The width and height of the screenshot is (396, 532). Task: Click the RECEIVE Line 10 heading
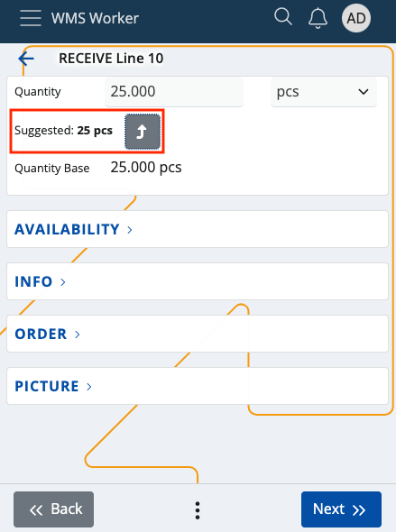coord(111,59)
